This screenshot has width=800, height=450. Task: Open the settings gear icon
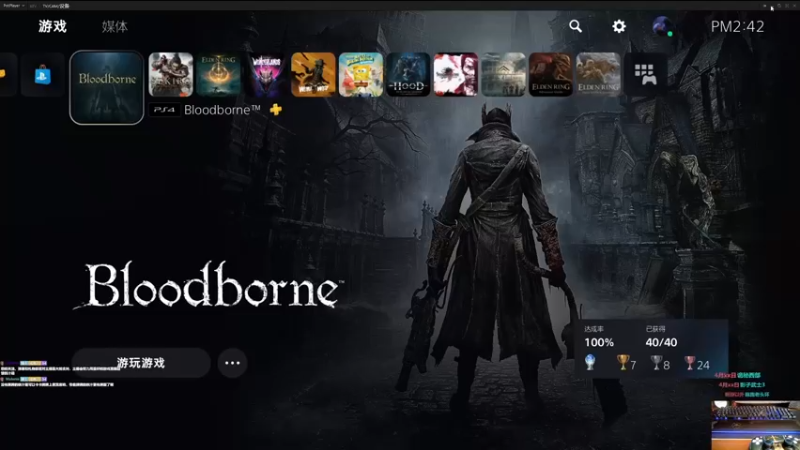[619, 26]
